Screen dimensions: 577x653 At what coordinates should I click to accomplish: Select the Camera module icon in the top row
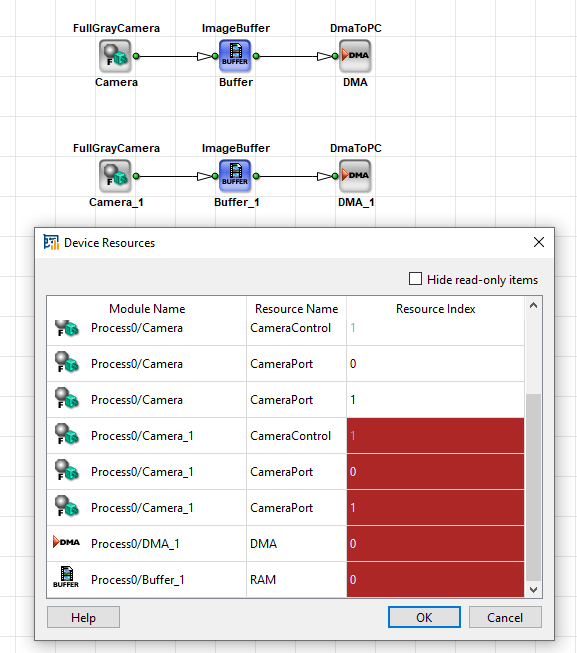tap(115, 56)
